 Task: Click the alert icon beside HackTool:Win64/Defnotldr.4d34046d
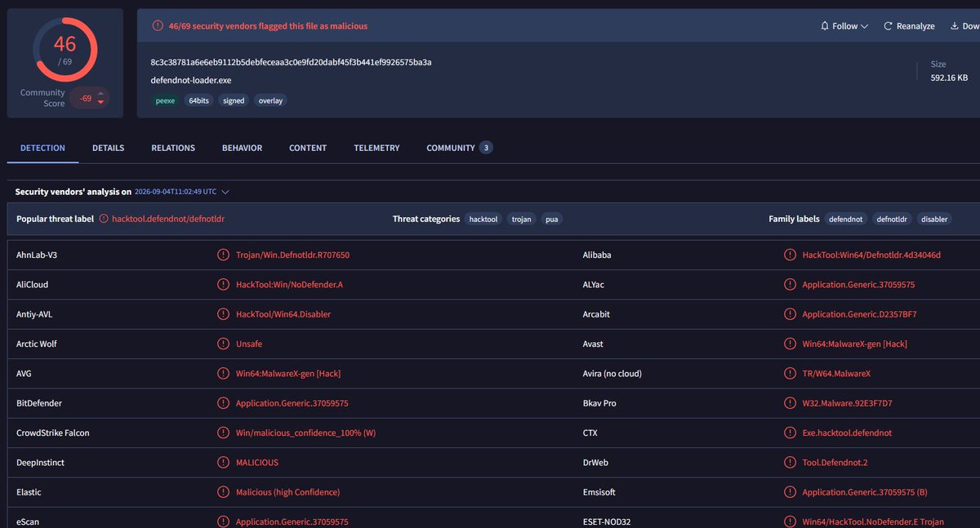tap(790, 255)
